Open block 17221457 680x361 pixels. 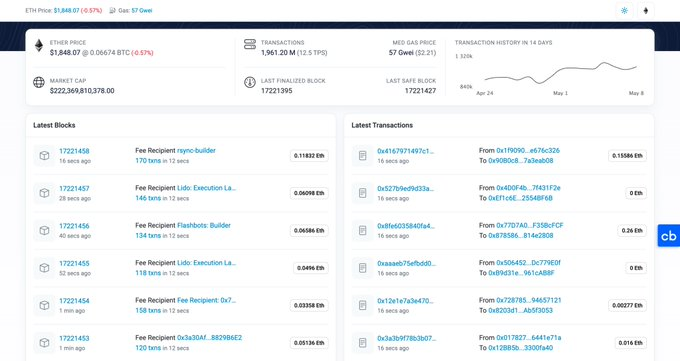pos(74,188)
